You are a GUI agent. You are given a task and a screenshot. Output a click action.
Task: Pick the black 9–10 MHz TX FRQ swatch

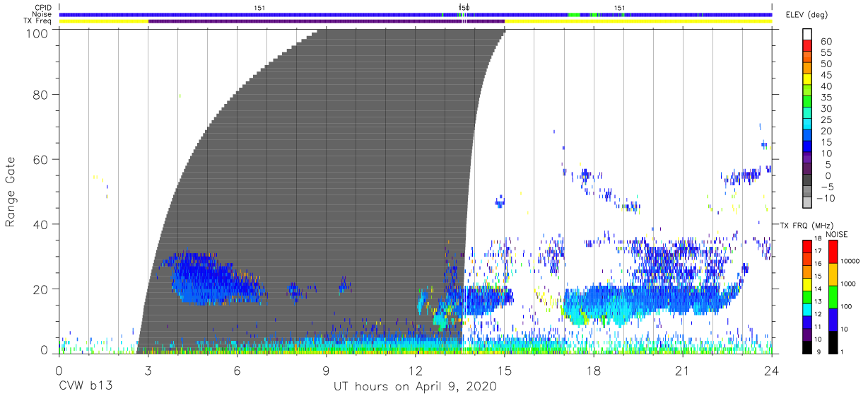(807, 346)
